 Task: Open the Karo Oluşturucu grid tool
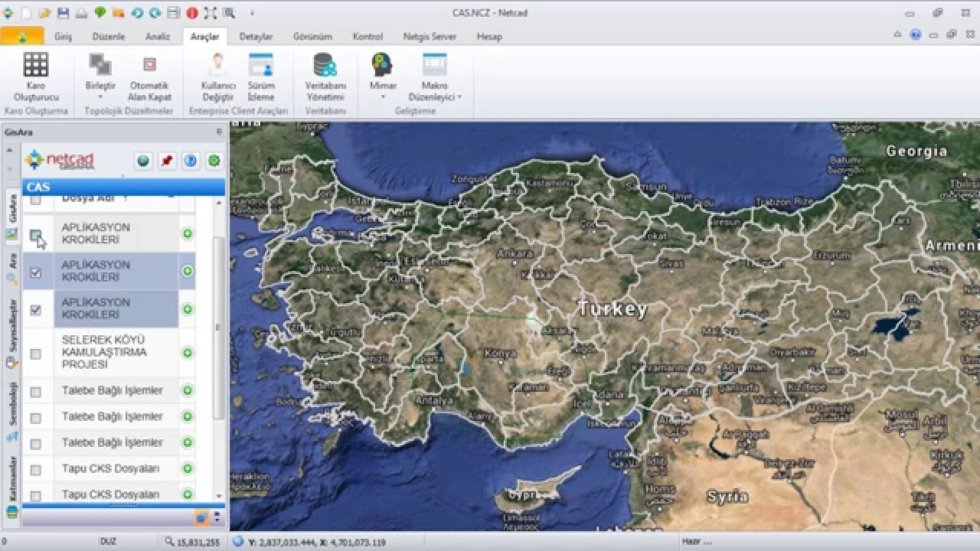point(36,77)
